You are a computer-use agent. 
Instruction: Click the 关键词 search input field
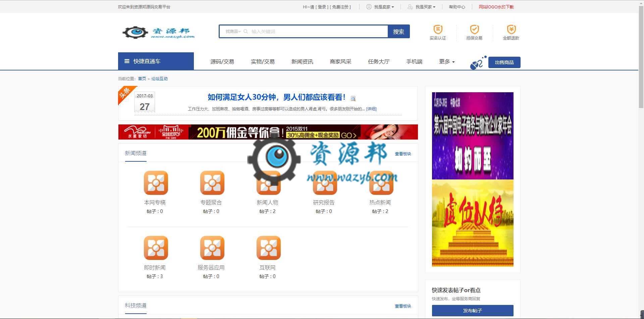(x=319, y=32)
